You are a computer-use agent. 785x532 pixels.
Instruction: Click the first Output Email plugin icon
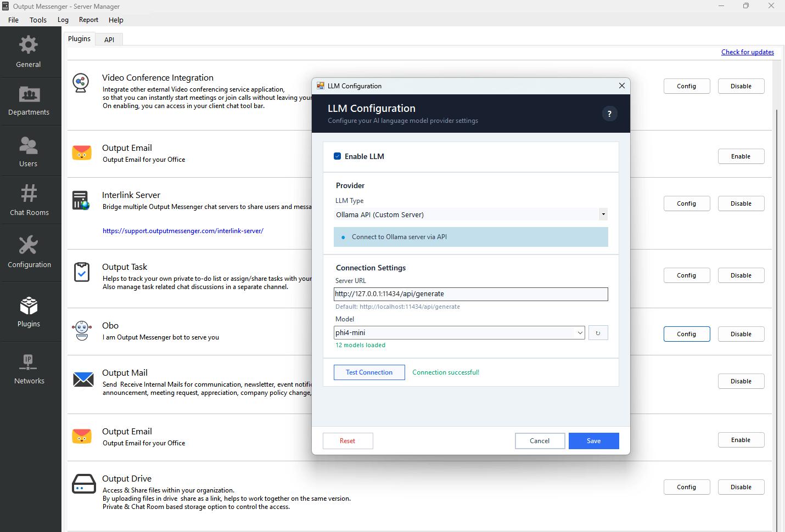pyautogui.click(x=82, y=152)
